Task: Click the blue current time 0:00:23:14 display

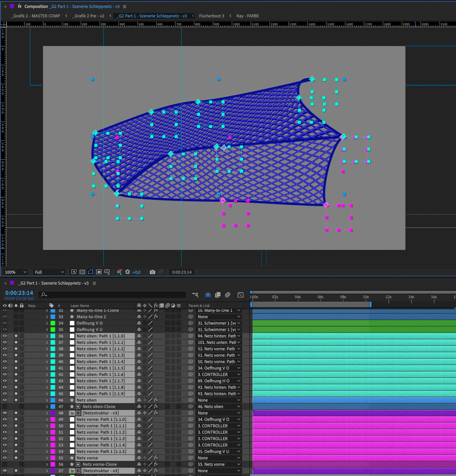Action: 19,293
